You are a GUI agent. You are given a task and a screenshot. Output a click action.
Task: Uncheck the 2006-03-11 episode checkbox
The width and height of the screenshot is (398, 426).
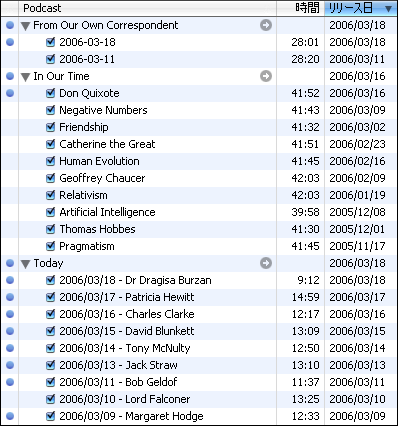(50, 59)
